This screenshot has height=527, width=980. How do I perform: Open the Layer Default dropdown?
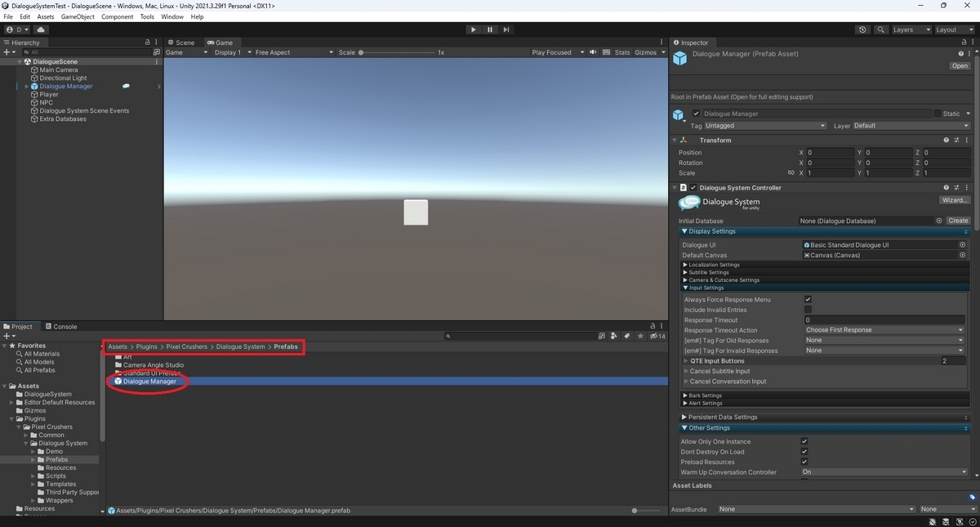[911, 126]
